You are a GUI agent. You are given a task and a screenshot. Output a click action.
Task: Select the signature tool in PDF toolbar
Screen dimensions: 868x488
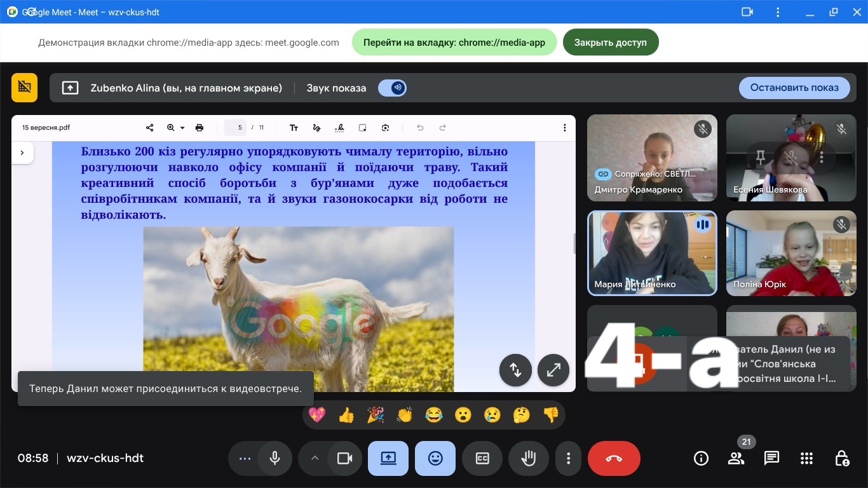pos(339,128)
